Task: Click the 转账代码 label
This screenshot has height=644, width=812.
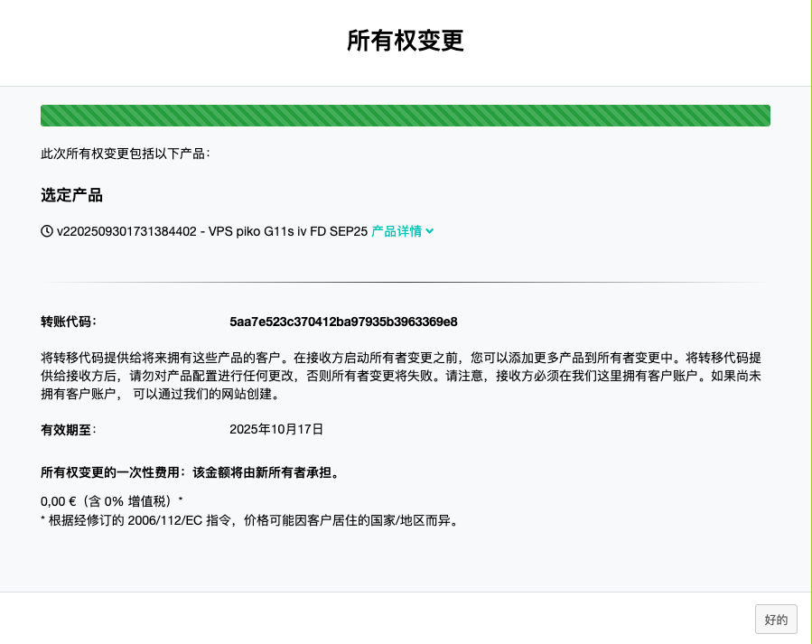Action: click(x=69, y=322)
